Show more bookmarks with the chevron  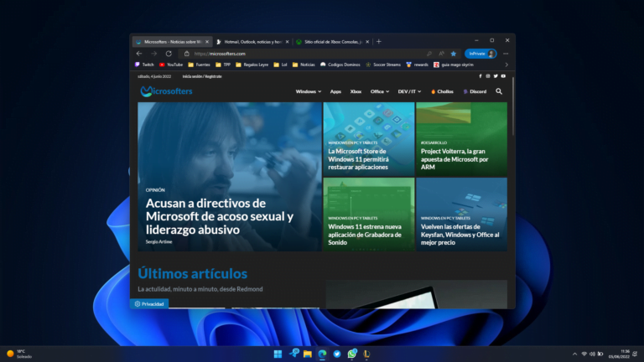click(506, 65)
